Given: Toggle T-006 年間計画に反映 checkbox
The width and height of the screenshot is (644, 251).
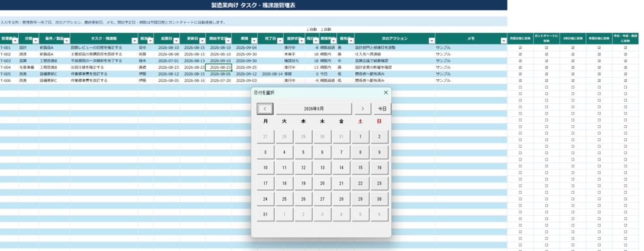Looking at the screenshot, I should click(x=599, y=81).
